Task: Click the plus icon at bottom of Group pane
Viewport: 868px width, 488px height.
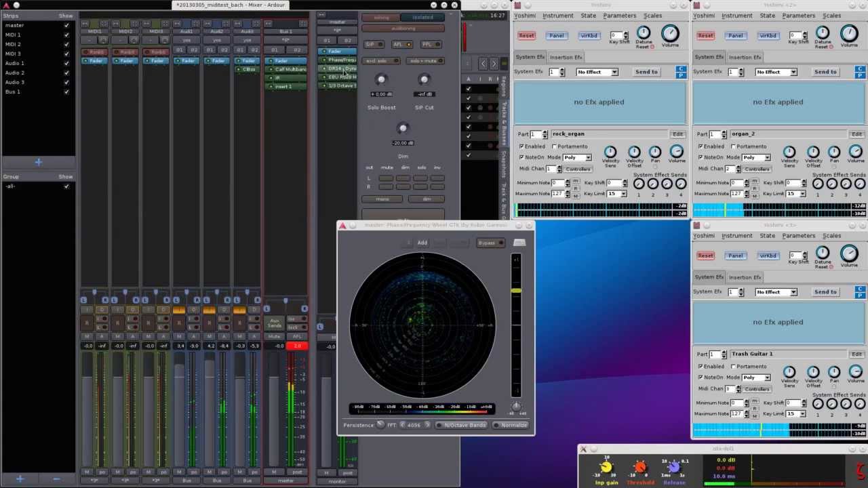Action: tap(20, 479)
